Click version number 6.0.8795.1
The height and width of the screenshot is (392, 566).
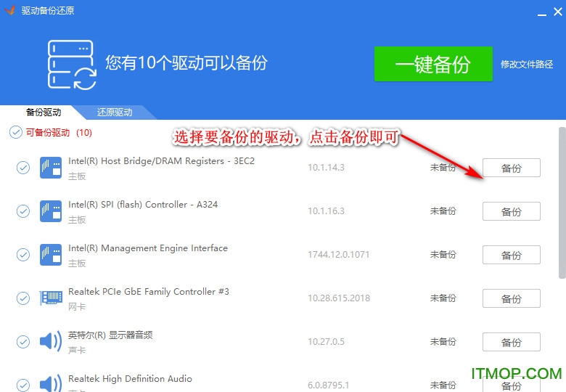click(329, 385)
